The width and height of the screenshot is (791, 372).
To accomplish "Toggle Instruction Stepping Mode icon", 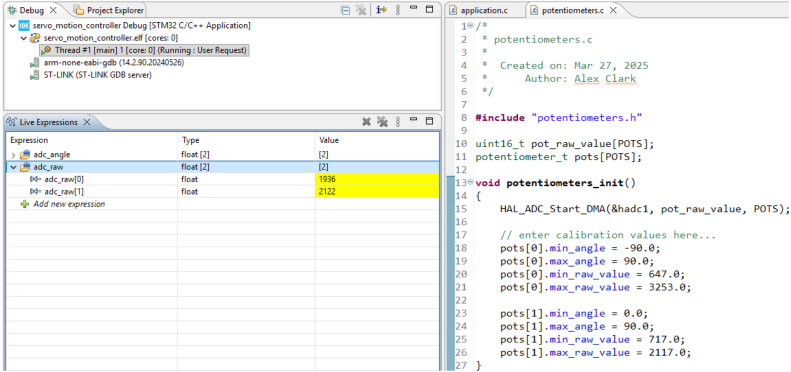I will click(x=381, y=10).
